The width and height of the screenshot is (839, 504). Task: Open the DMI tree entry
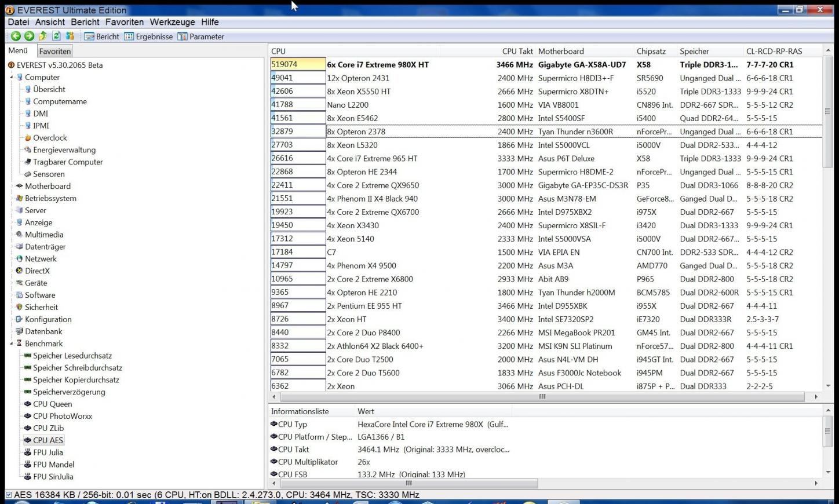click(x=37, y=114)
